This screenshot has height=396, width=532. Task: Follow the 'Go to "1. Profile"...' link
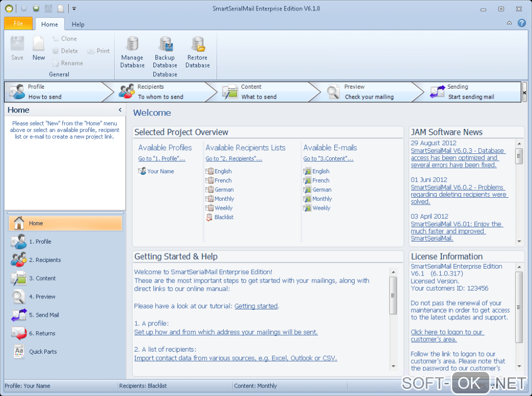(162, 159)
